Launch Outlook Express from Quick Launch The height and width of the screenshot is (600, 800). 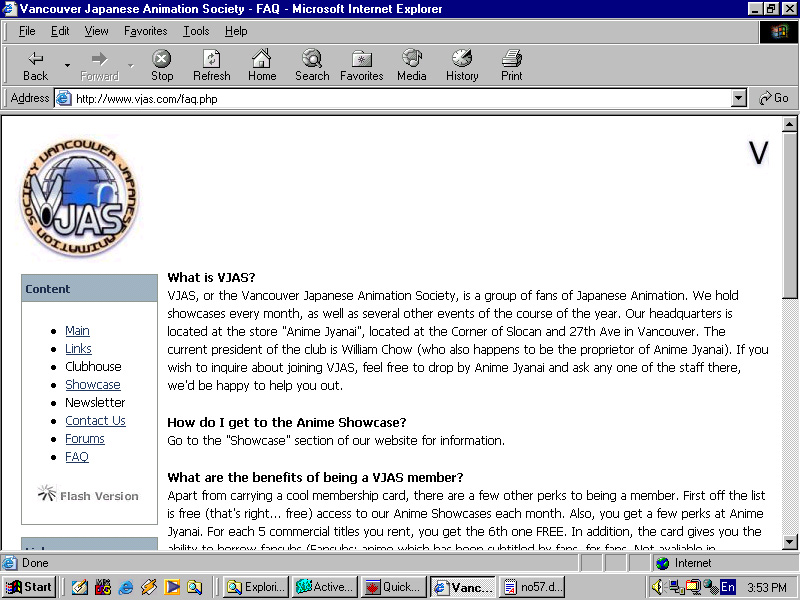(80, 587)
